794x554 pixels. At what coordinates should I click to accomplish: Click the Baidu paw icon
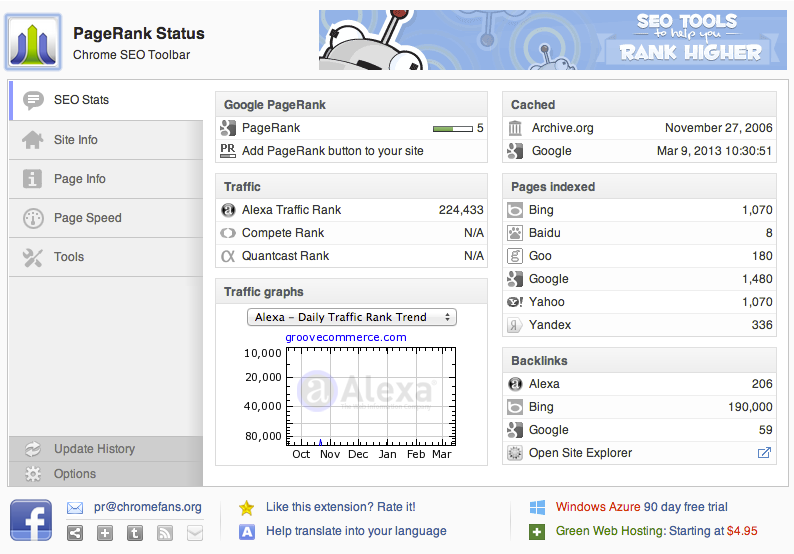pyautogui.click(x=515, y=233)
